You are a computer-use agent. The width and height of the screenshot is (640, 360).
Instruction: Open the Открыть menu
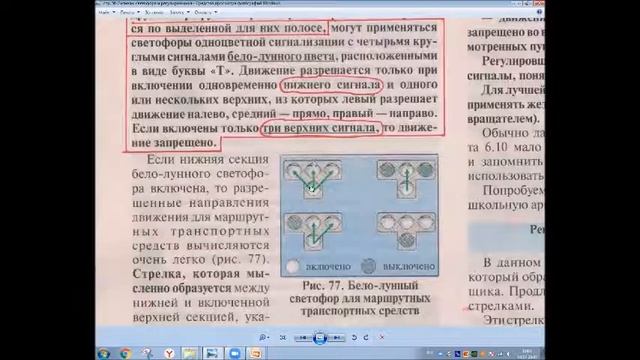click(x=205, y=13)
